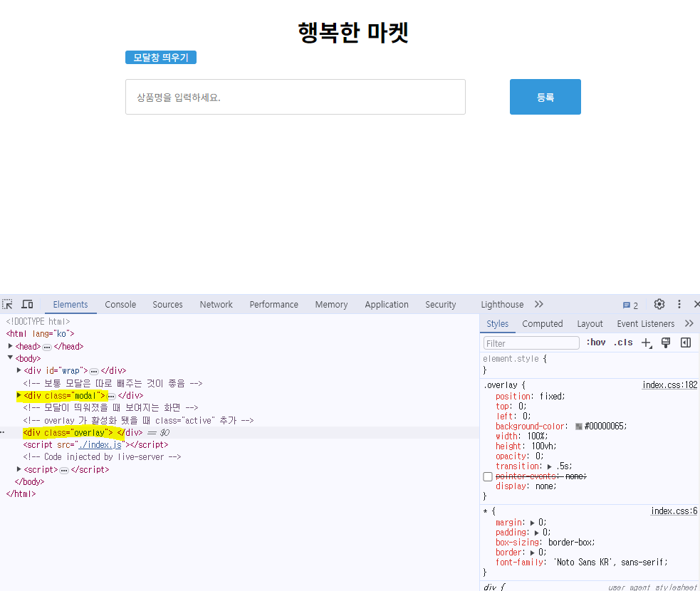
Task: Open the DevTools three-dot customize menu
Action: pyautogui.click(x=679, y=305)
